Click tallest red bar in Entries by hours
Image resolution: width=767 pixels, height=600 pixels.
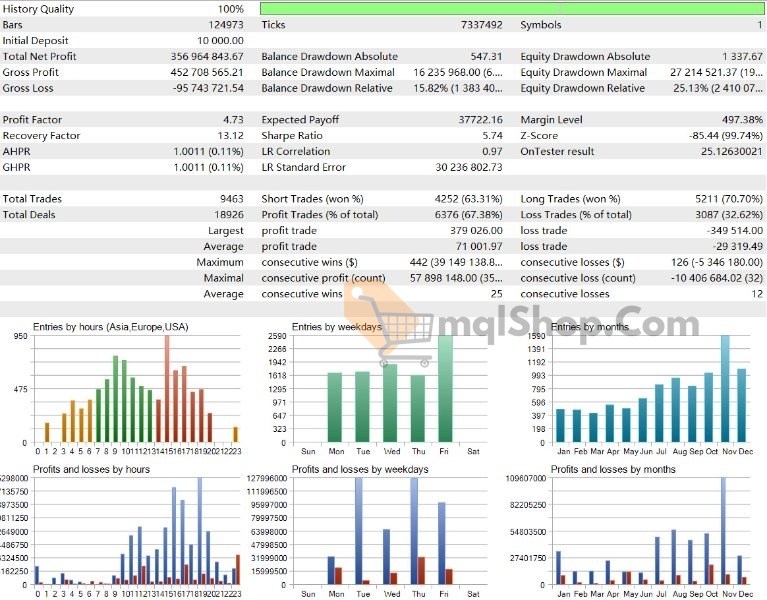pyautogui.click(x=167, y=389)
